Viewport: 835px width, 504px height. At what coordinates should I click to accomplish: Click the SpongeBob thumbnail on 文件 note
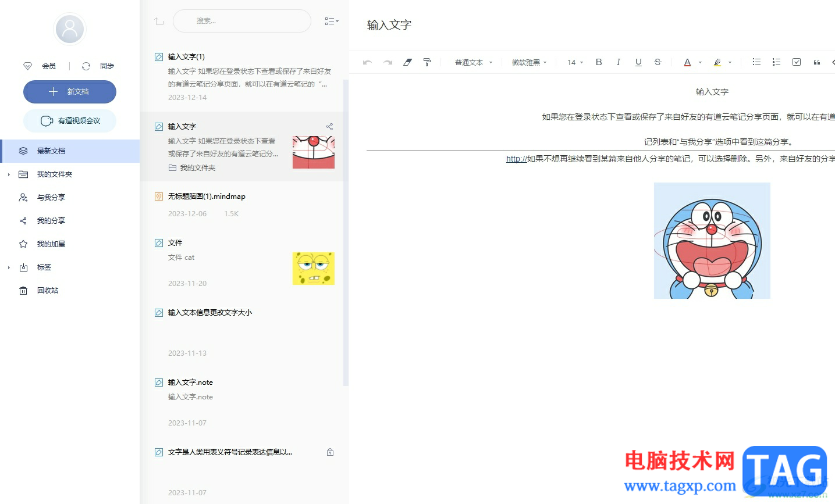point(314,269)
